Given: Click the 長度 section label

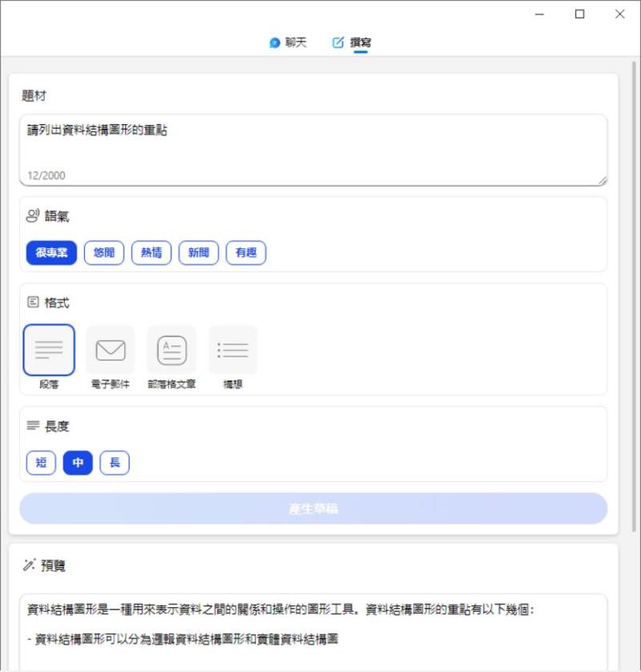Looking at the screenshot, I should point(57,426).
